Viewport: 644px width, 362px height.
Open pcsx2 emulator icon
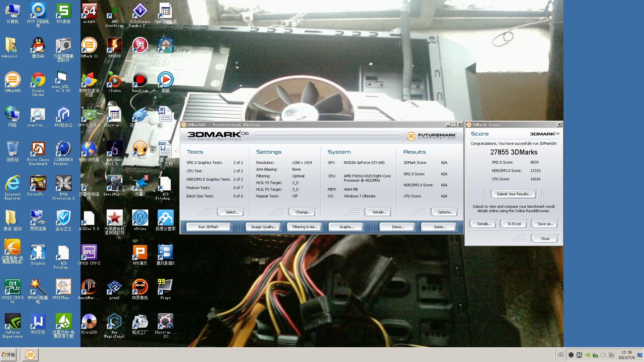[114, 289]
